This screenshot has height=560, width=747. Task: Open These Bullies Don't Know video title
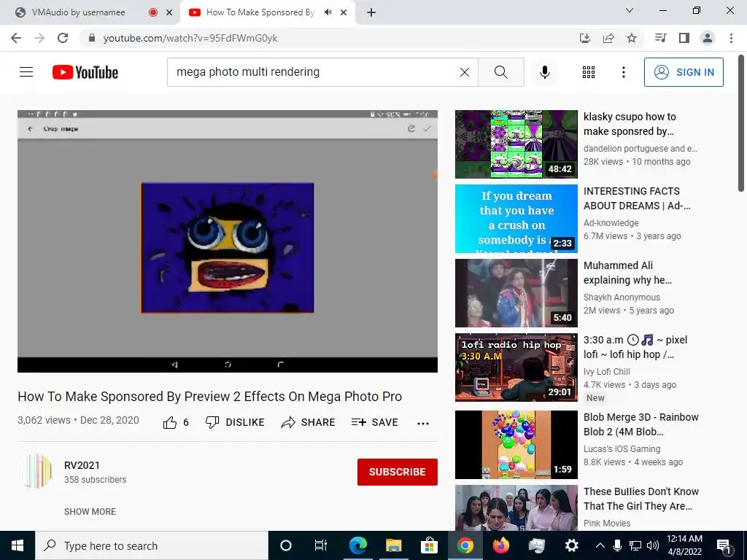tap(640, 499)
